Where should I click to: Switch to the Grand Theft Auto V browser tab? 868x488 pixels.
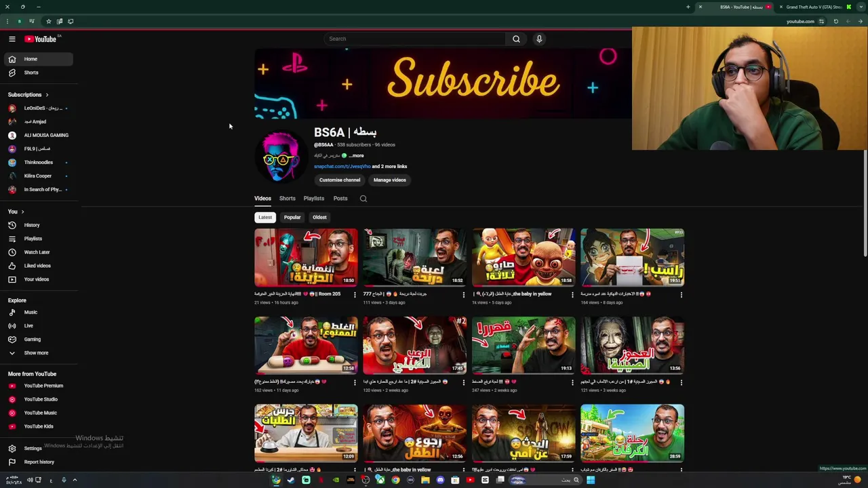pos(814,7)
